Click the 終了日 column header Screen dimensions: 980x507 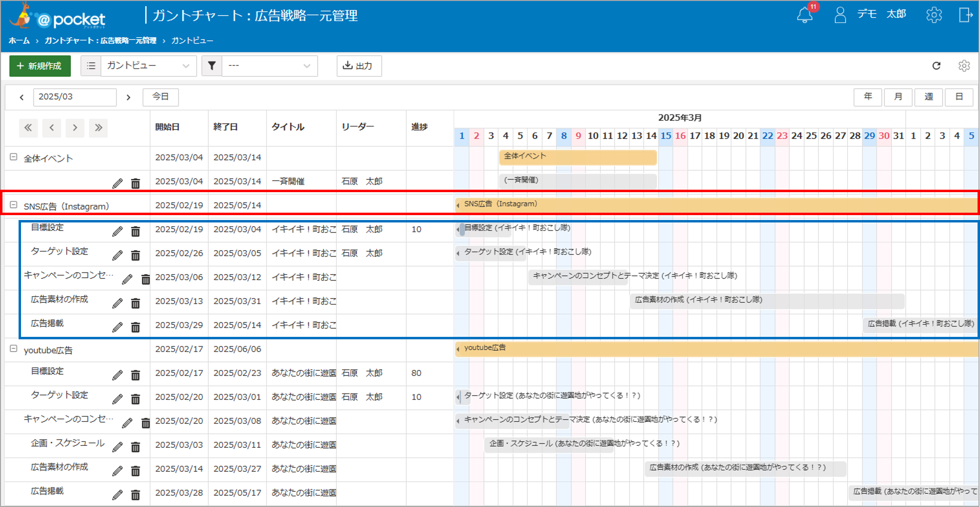(226, 127)
